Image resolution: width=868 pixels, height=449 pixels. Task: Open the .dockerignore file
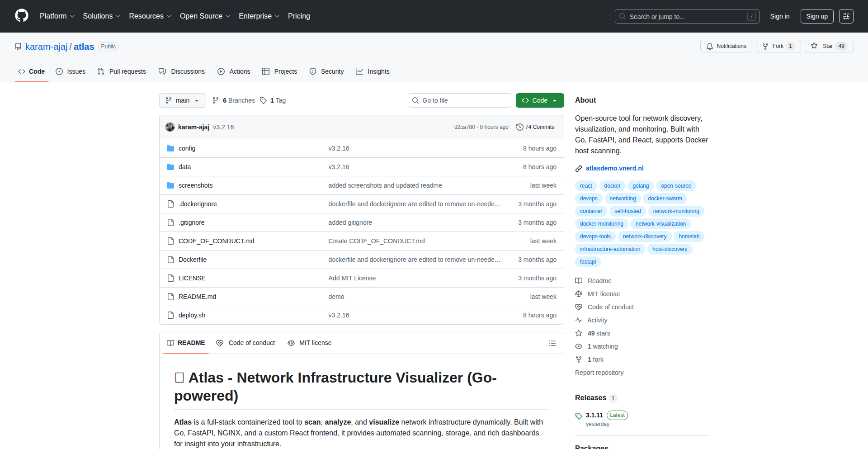[x=198, y=204]
